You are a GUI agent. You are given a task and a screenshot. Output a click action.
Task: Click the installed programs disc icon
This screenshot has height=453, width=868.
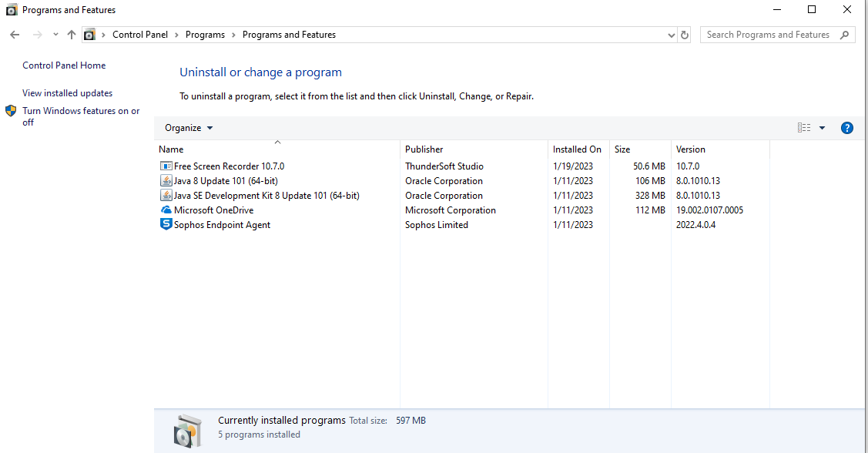coord(188,431)
